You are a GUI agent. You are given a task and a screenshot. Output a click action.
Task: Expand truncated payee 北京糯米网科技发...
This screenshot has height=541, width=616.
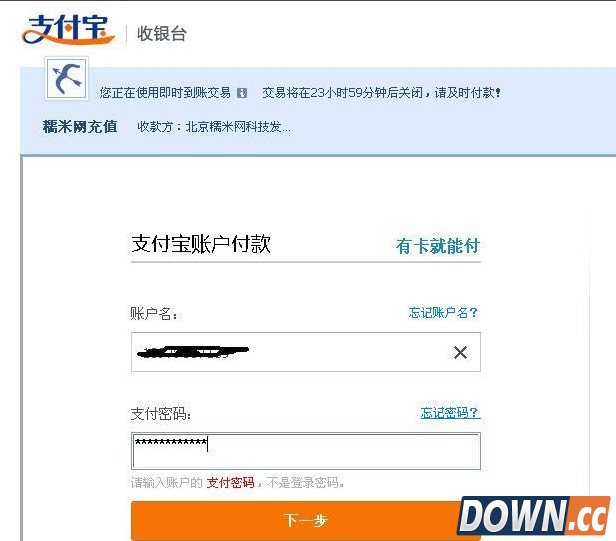click(214, 127)
